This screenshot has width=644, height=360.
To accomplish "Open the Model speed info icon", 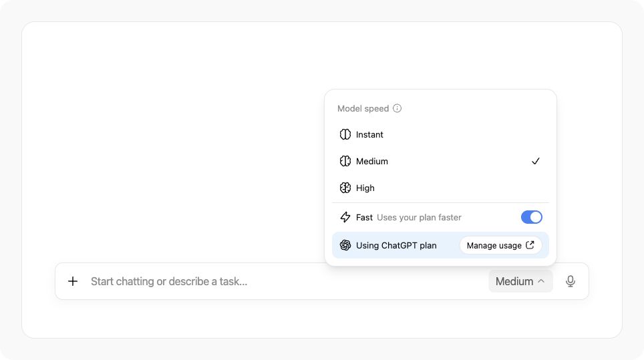I will 397,108.
